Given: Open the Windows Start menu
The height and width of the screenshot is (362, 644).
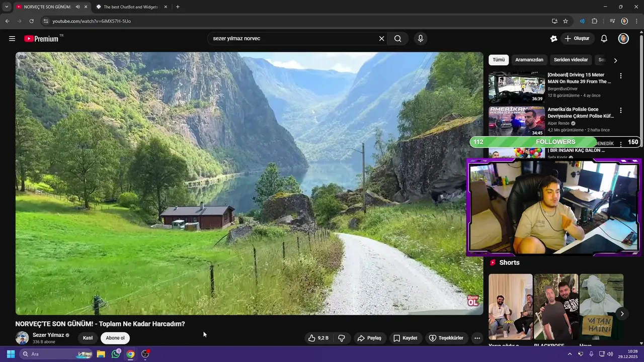Looking at the screenshot, I should coord(11,354).
